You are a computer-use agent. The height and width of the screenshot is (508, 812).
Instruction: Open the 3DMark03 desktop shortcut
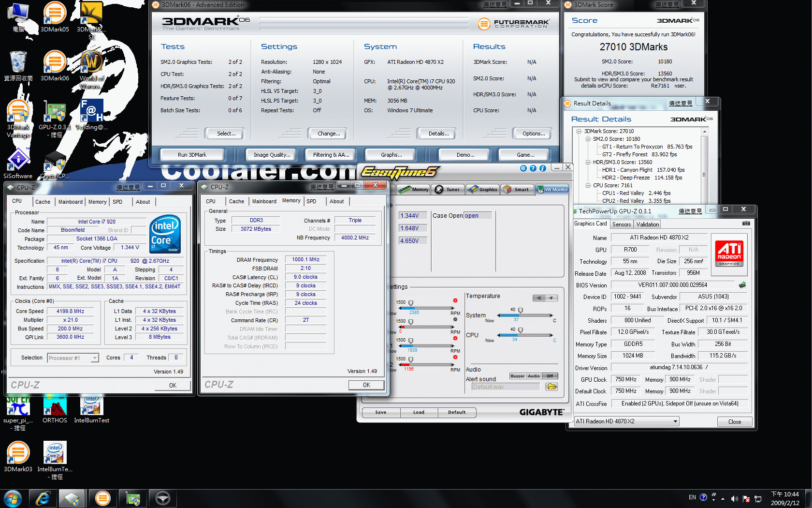coord(18,457)
